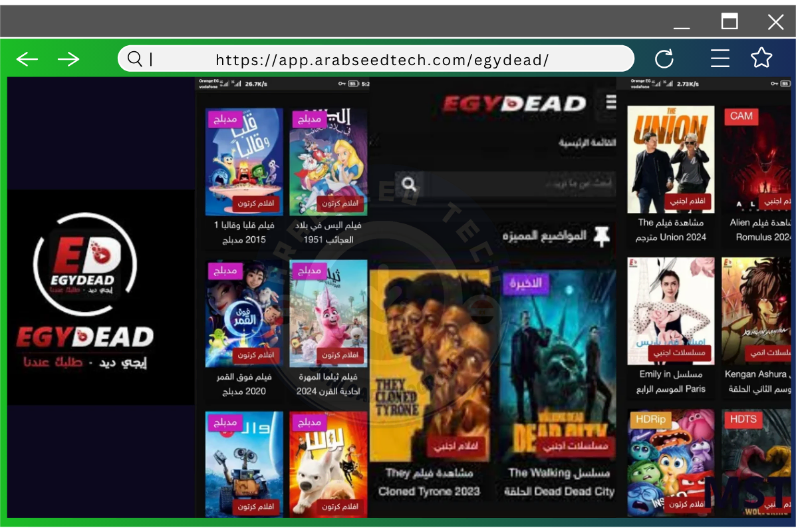Select the Emily in Paris series poster
Image resolution: width=798 pixels, height=532 pixels.
670,311
